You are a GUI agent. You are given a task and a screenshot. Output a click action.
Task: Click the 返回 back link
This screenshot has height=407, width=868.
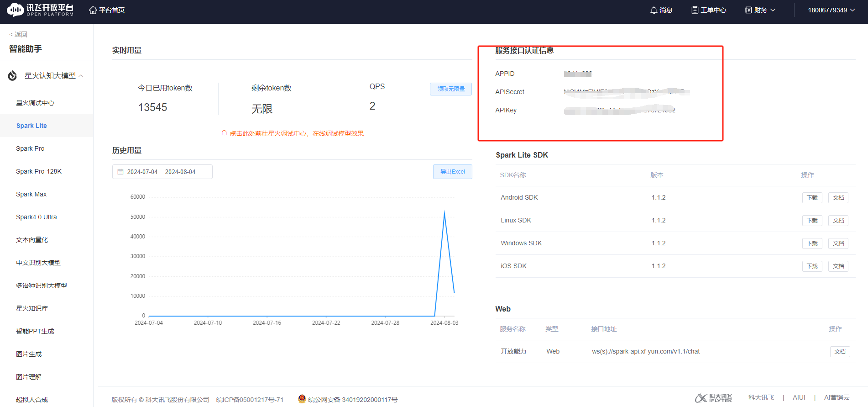(18, 34)
